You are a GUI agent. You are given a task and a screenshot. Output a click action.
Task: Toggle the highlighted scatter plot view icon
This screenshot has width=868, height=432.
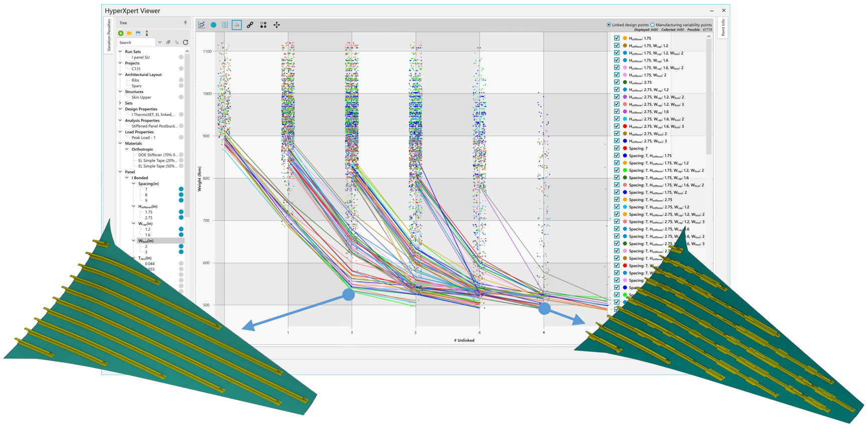click(x=237, y=25)
